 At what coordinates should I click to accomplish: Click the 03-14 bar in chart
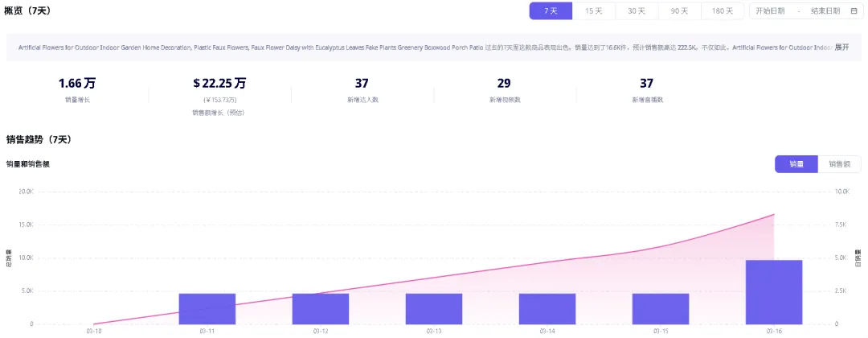click(547, 309)
